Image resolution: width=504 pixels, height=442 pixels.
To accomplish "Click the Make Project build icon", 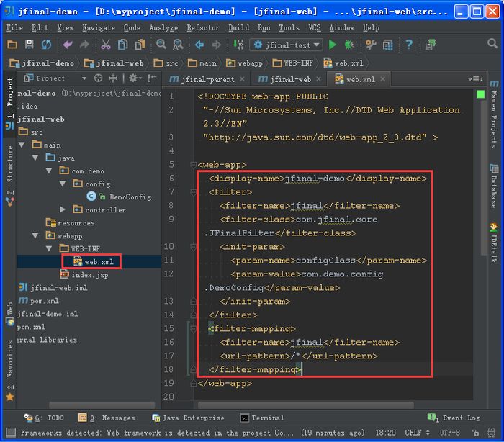I will tap(238, 45).
